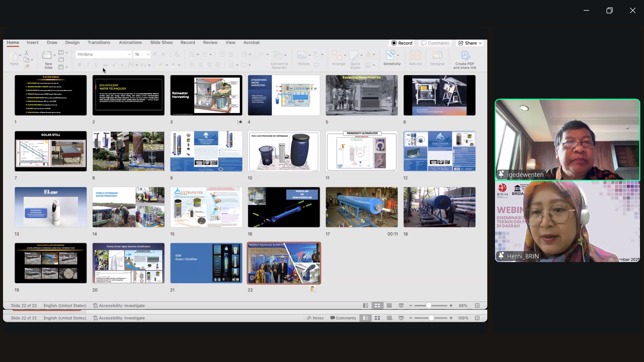This screenshot has height=362, width=644.
Task: Expand the Share dropdown menu
Action: pyautogui.click(x=480, y=43)
